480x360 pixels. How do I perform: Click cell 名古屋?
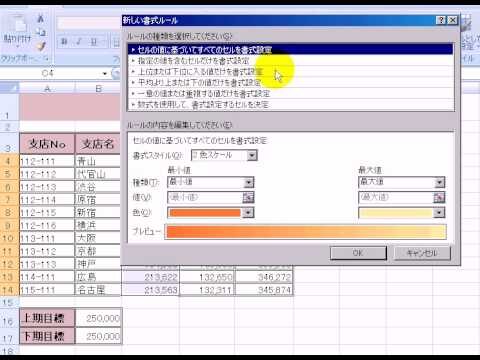pyautogui.click(x=98, y=290)
